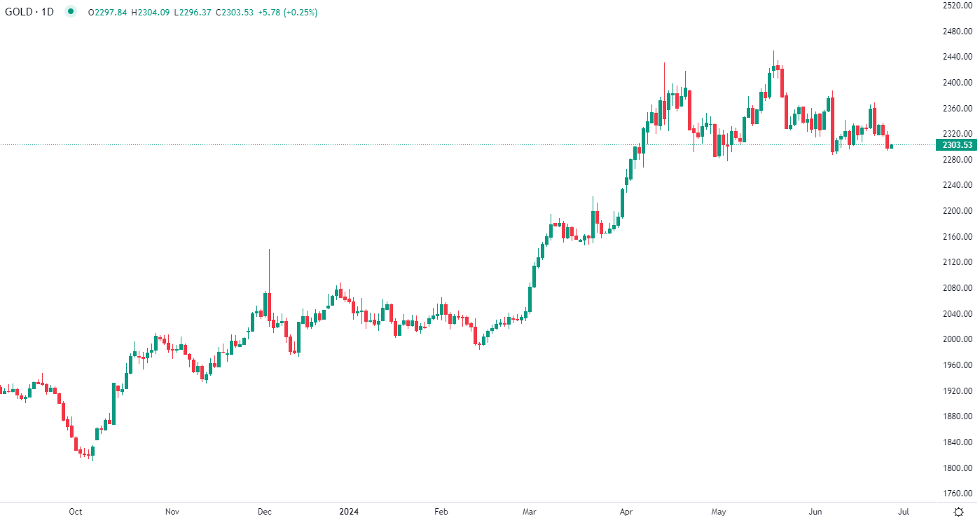Click the Jul label on time axis
The image size is (980, 530).
coord(904,512)
